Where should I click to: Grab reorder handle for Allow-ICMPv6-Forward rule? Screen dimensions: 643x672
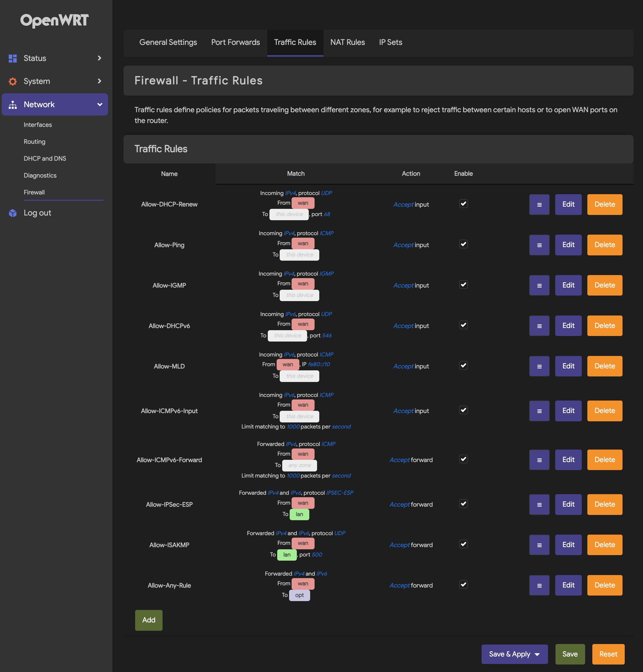point(539,460)
